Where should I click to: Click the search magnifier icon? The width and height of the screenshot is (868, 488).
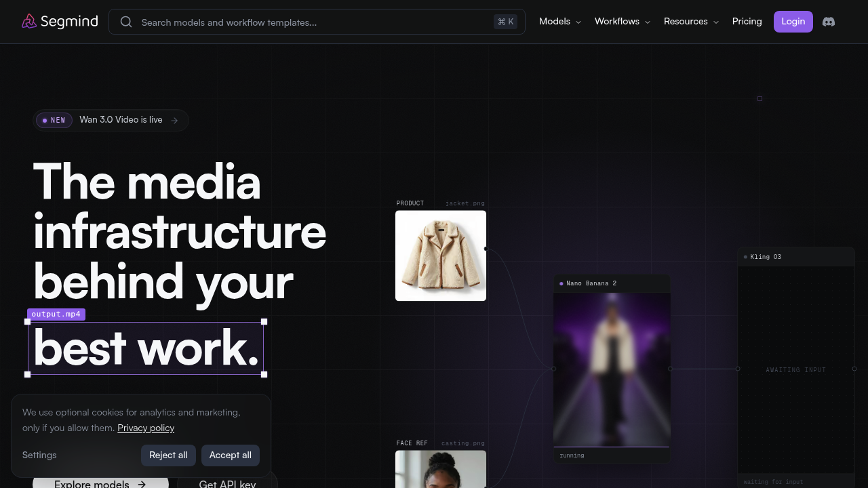pyautogui.click(x=126, y=22)
